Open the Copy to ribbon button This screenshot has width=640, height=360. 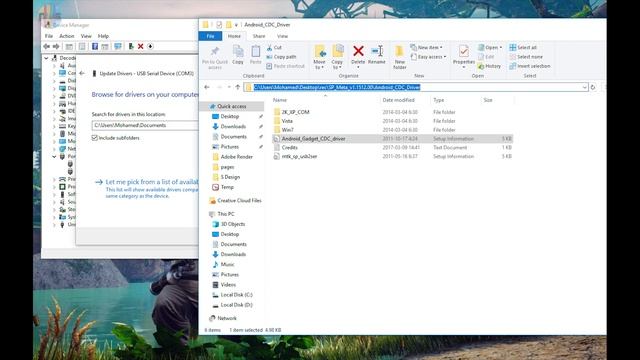(x=338, y=57)
